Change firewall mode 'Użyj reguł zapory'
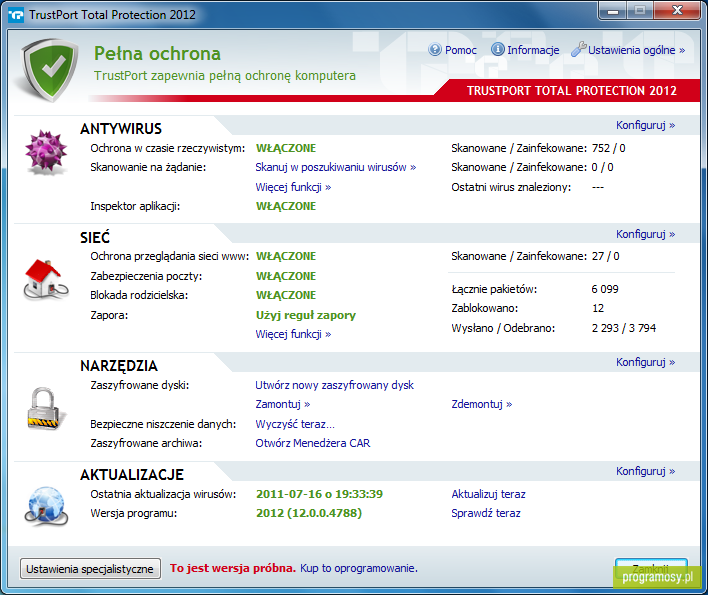 (x=306, y=315)
